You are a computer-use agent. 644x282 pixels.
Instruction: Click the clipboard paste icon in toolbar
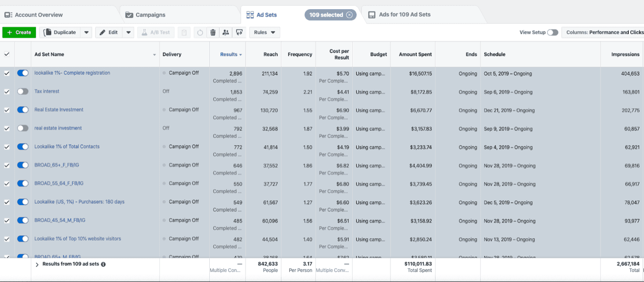pos(184,33)
